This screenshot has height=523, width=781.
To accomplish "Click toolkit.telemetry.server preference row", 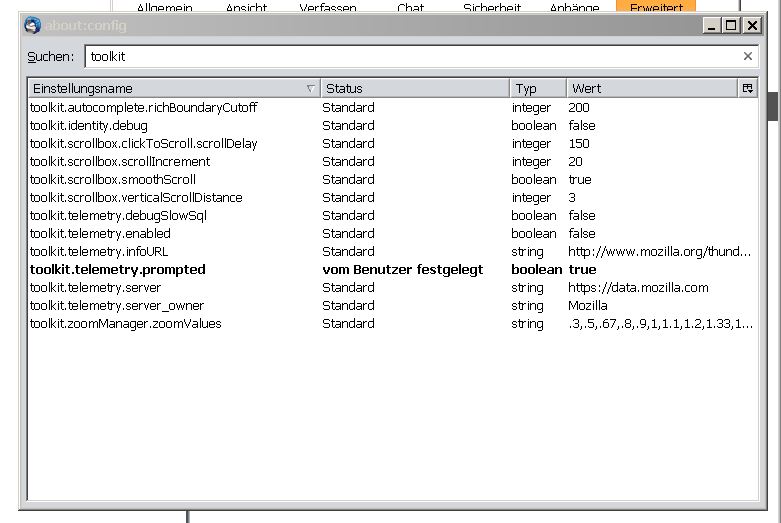I will [95, 288].
